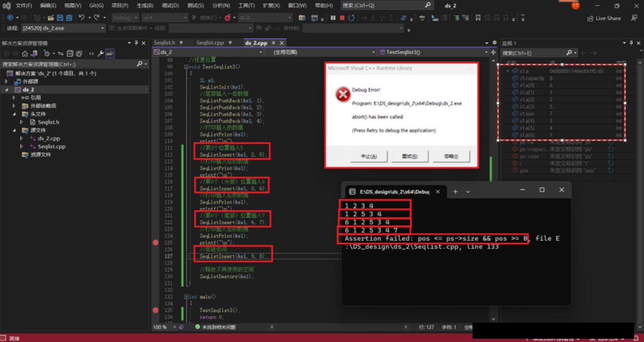This screenshot has height=342, width=644.
Task: Open the Feedback icon beside Live Share
Action: tap(634, 18)
